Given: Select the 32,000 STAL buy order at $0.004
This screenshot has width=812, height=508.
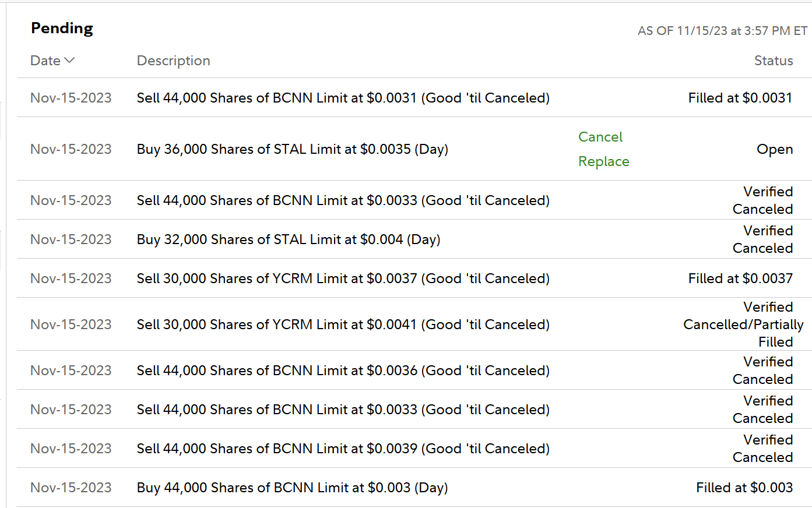Looking at the screenshot, I should coord(288,239).
